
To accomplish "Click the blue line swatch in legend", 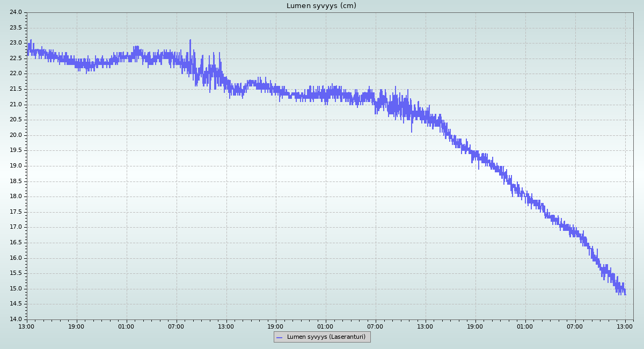I will coord(279,337).
